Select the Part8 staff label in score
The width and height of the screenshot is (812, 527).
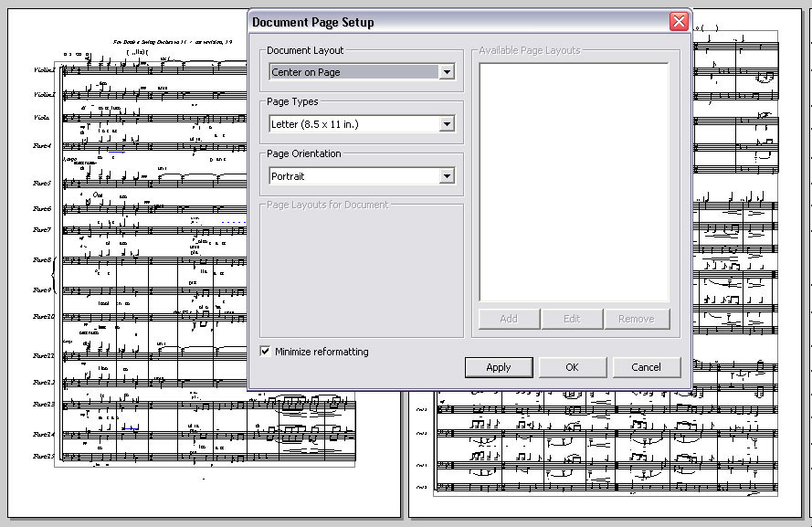[42, 260]
